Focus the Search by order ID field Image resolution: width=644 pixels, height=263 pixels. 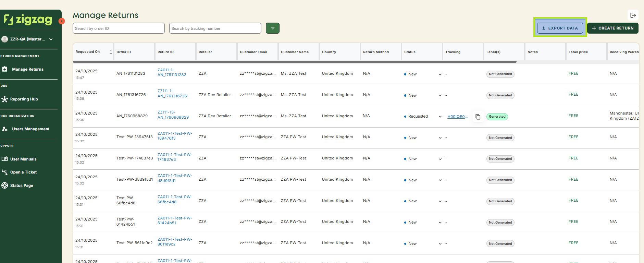(119, 28)
